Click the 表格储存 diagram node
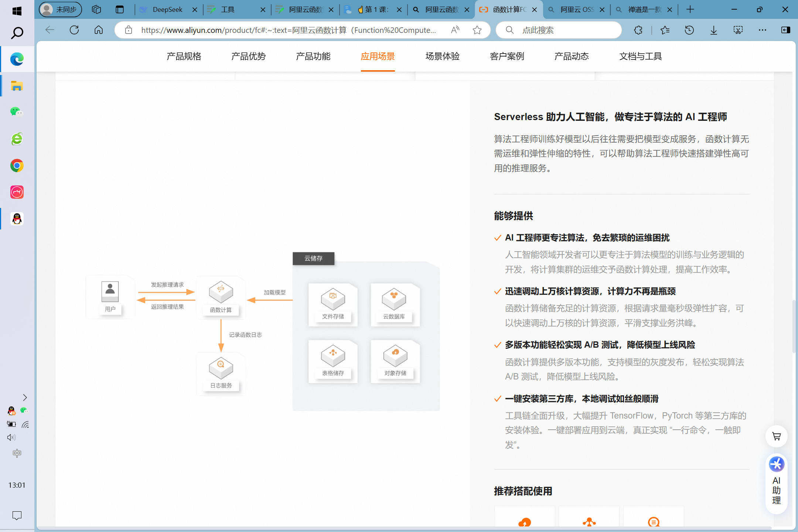This screenshot has width=798, height=532. (x=333, y=361)
